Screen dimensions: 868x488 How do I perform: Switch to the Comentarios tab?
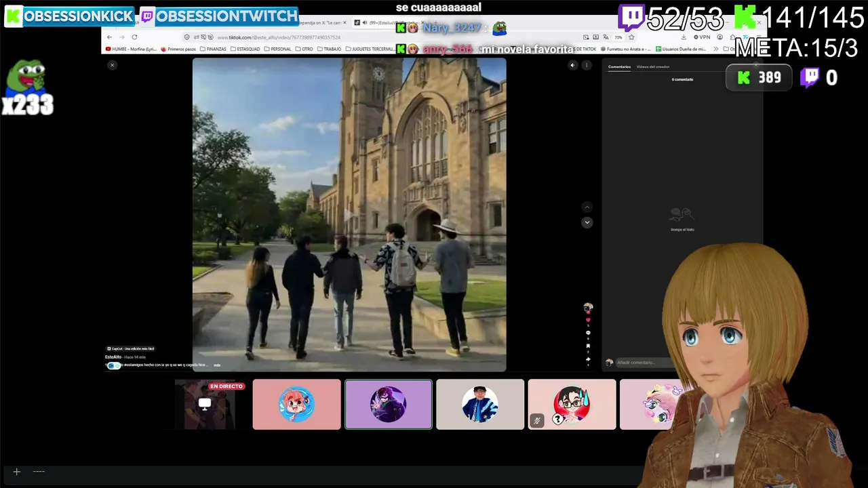(x=619, y=66)
